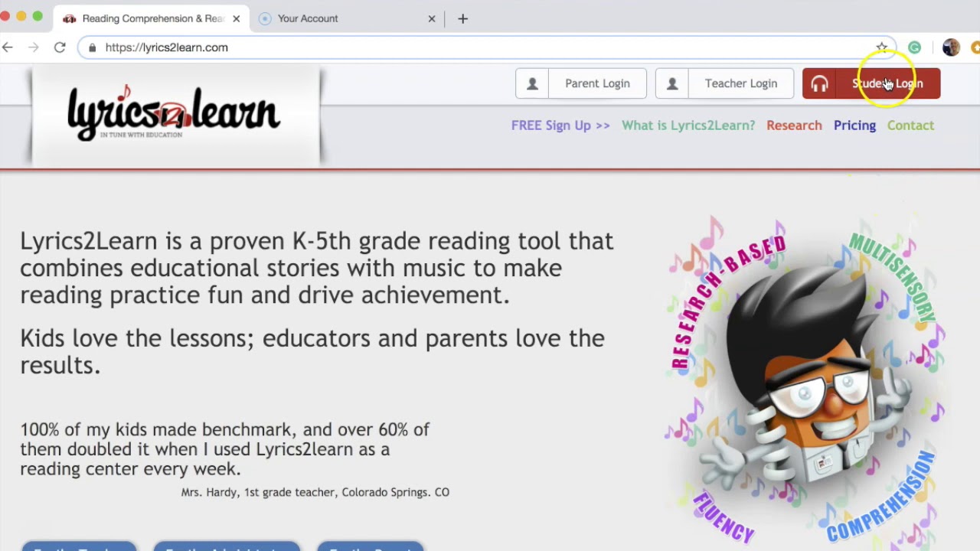The height and width of the screenshot is (551, 980).
Task: Open the Research menu link
Action: [x=794, y=126]
